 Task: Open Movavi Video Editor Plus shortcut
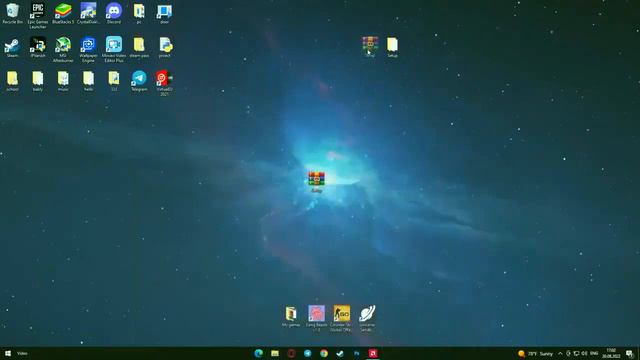[113, 49]
